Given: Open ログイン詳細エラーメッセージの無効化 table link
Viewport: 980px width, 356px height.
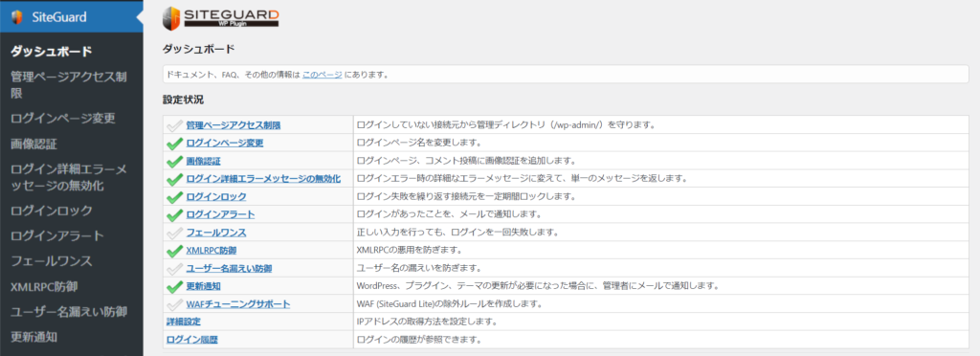Looking at the screenshot, I should click(263, 179).
